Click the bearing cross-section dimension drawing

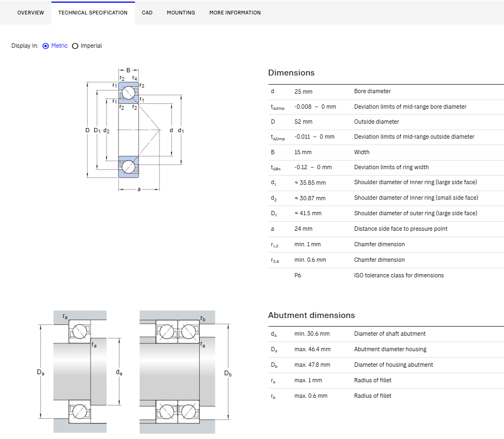(134, 130)
